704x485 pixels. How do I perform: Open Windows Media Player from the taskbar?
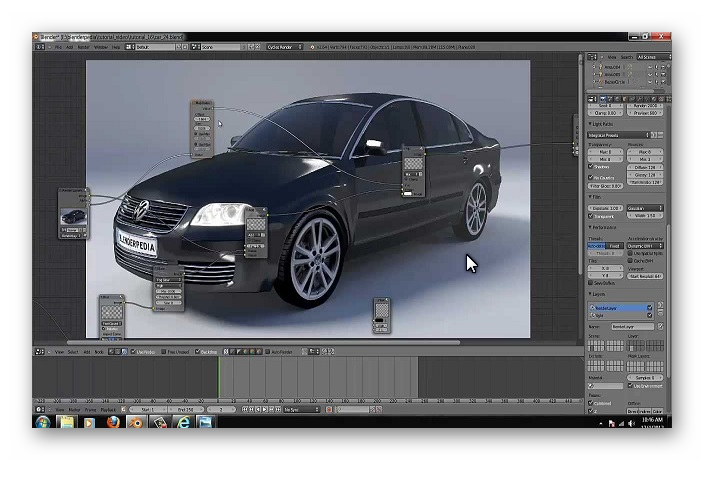click(89, 422)
